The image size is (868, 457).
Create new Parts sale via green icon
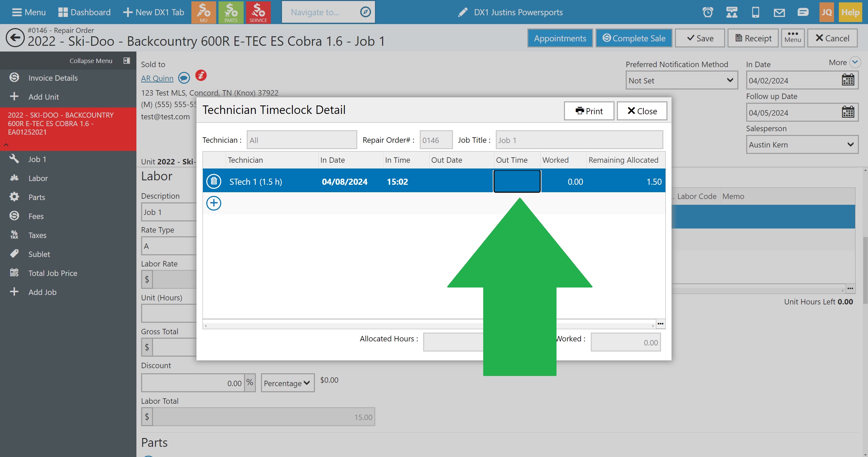click(x=231, y=12)
